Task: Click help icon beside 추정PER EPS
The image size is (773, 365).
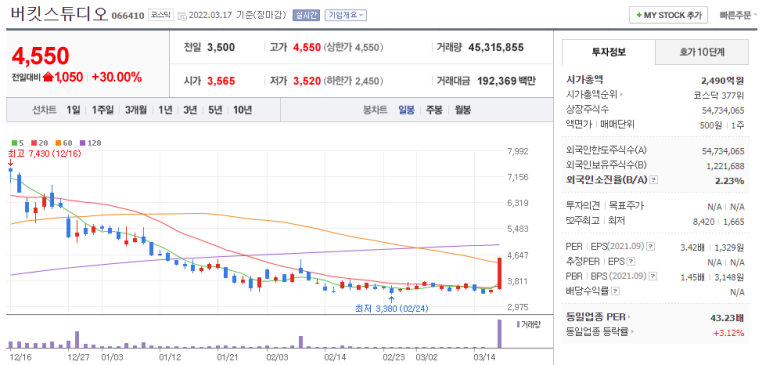Action: coord(631,261)
